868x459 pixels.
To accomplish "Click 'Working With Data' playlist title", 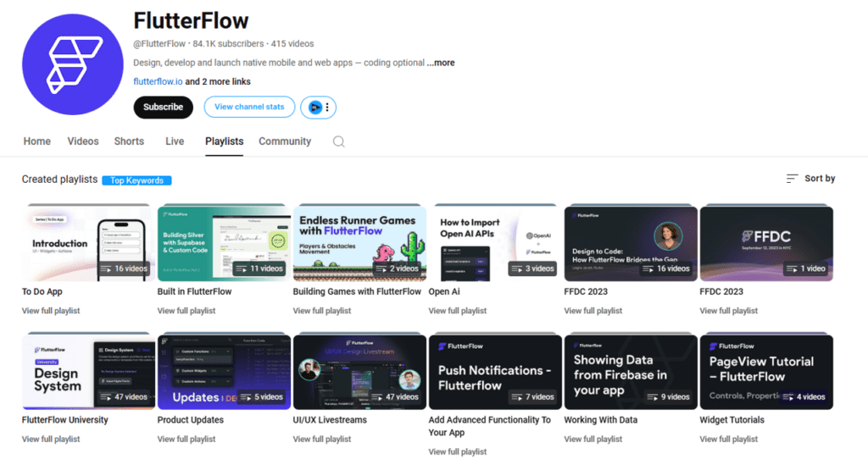I will point(601,420).
